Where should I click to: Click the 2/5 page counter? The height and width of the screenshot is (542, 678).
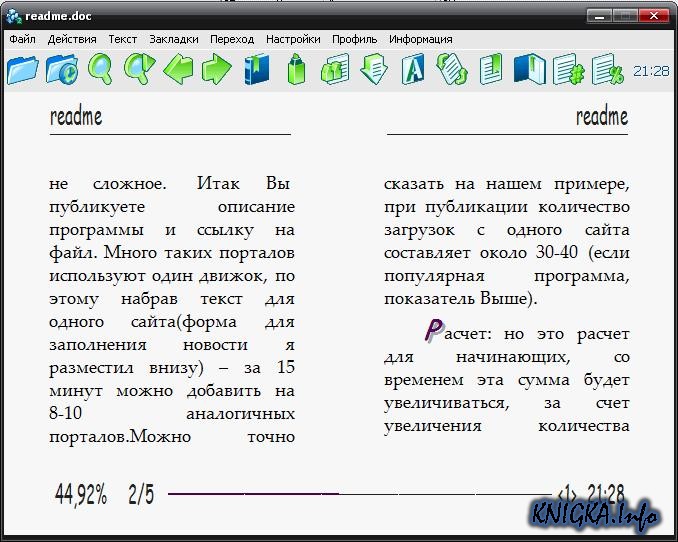point(141,494)
